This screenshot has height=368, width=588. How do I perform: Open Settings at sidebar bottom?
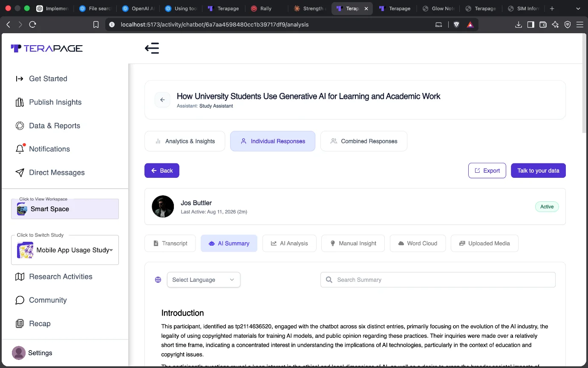tap(40, 353)
